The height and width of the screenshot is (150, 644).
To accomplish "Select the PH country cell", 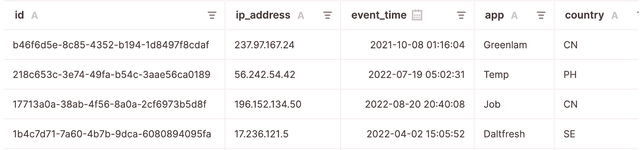I will pos(597,74).
